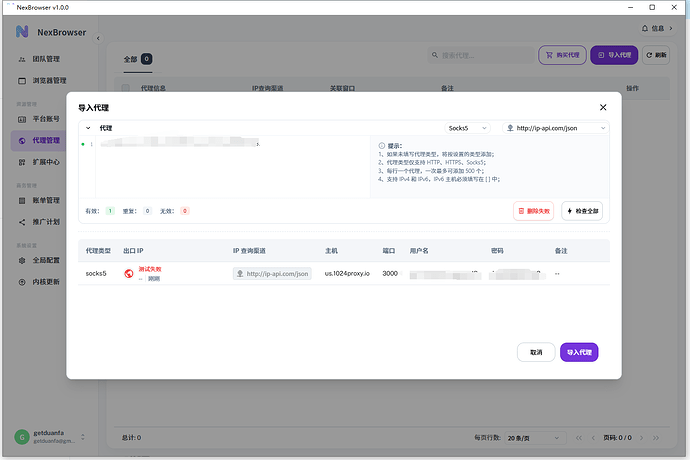This screenshot has height=460, width=690.
Task: Click 取消 button to cancel import
Action: click(x=536, y=352)
